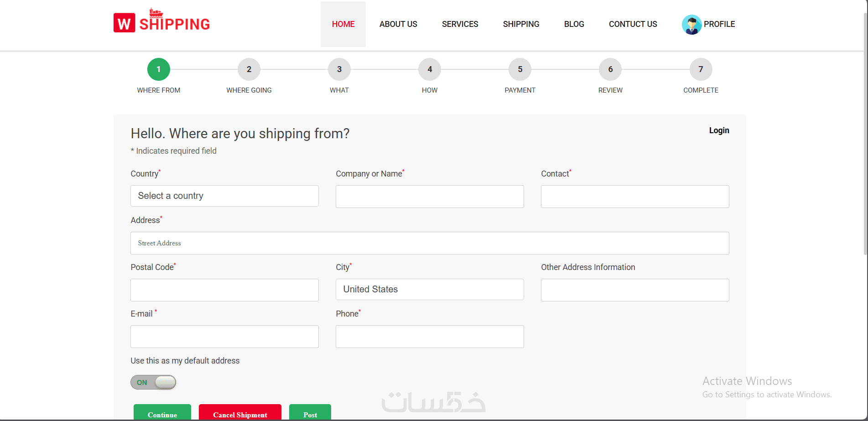868x421 pixels.
Task: Click the WHERE GOING step label
Action: point(249,90)
